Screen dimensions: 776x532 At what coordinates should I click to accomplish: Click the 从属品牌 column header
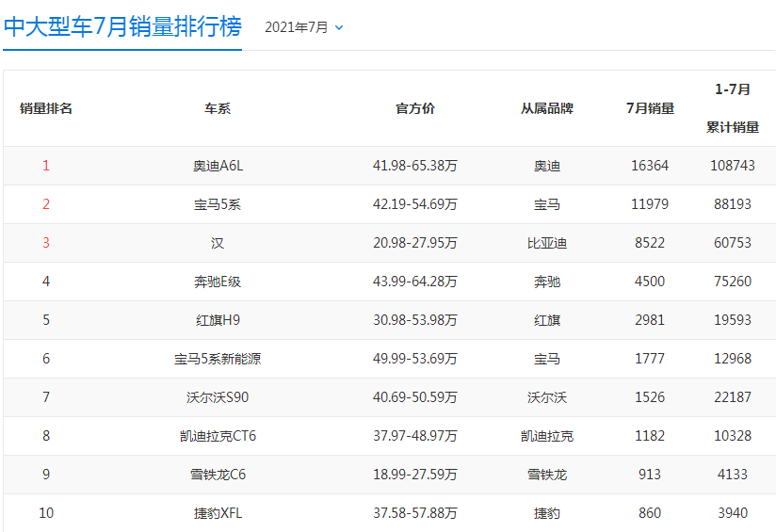[x=547, y=108]
